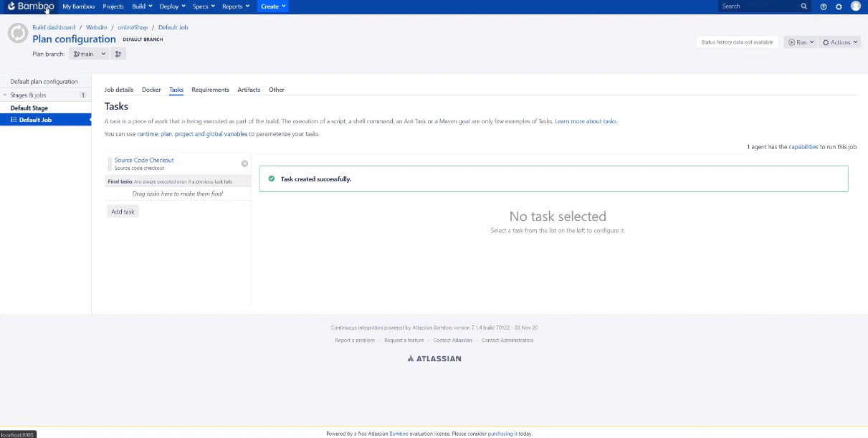Open the Learn more about tasks link
The width and height of the screenshot is (868, 438).
tap(586, 121)
